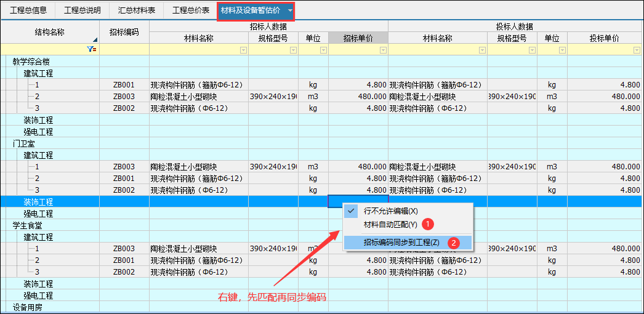
Task: Open the 工程总价表 tab
Action: pos(191,10)
